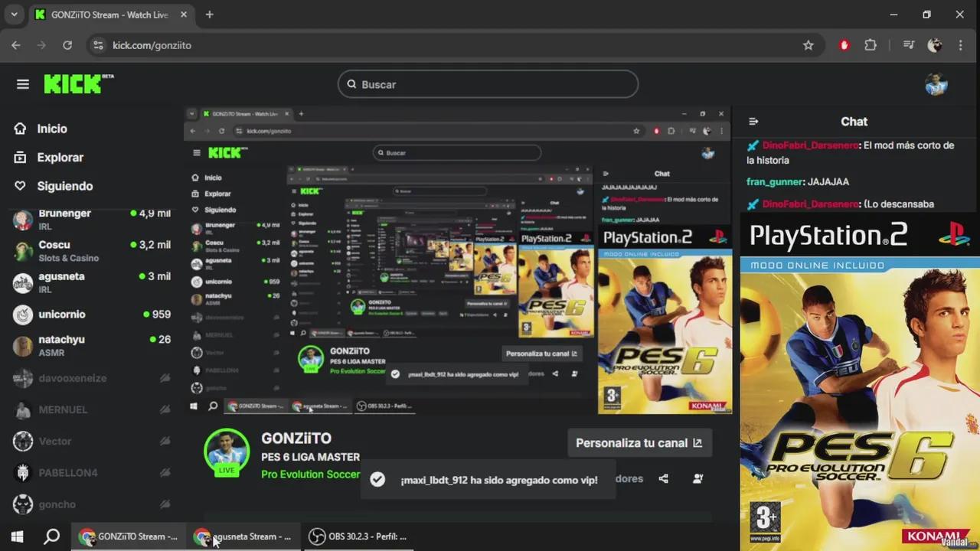Open the Brunenger channel

pos(92,220)
